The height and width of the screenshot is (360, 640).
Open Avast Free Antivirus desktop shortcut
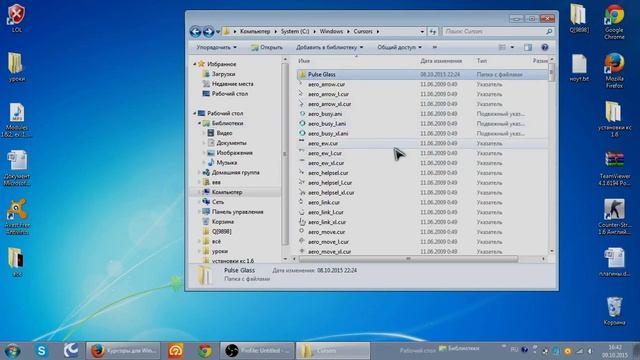pos(17,217)
